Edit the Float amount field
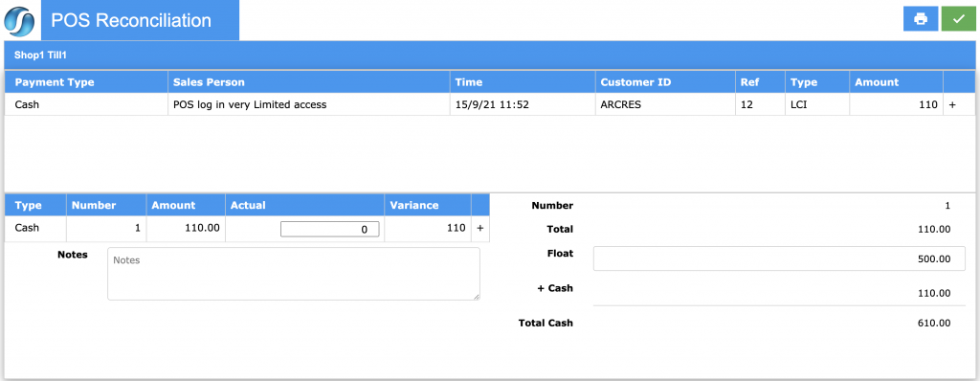 779,258
